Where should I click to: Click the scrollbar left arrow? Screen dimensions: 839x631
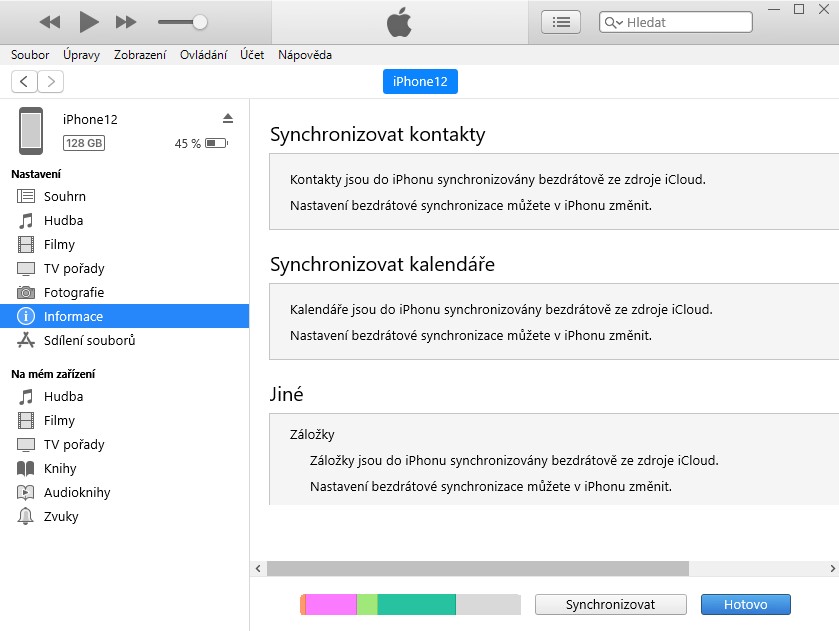pos(258,568)
